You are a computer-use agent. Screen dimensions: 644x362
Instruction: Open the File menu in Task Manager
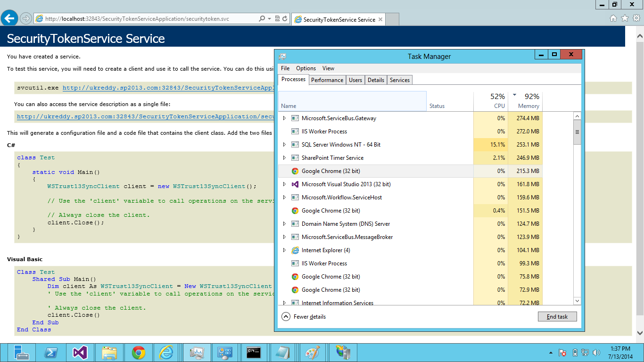(285, 68)
